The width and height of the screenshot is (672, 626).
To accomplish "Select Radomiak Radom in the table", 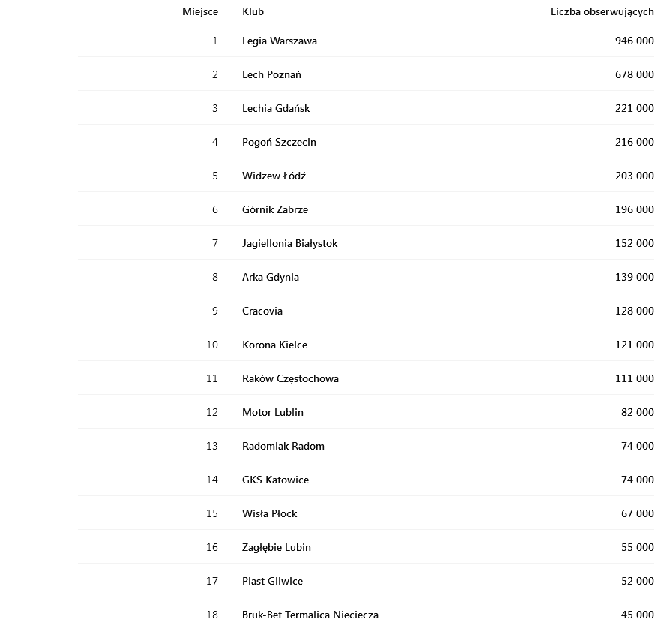I will pos(283,446).
